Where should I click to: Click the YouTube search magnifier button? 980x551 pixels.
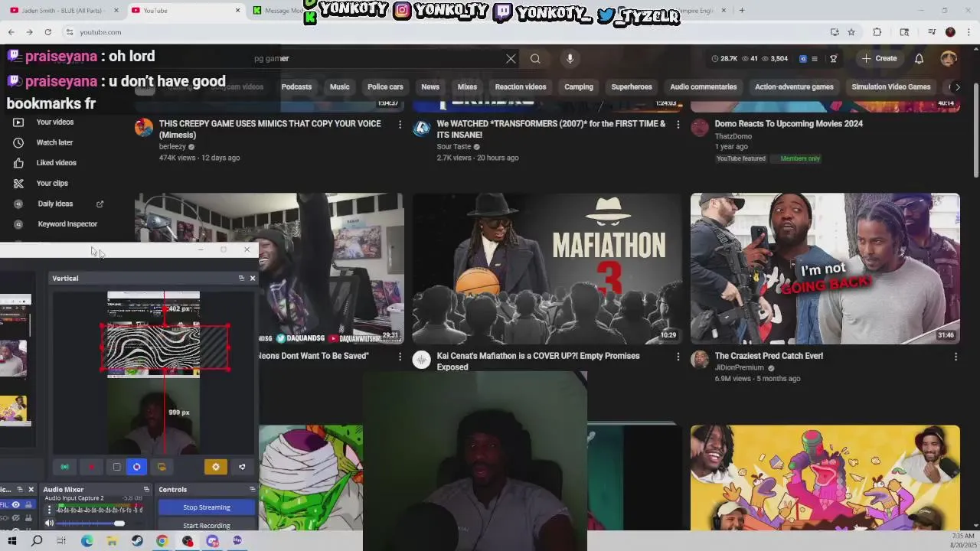535,58
